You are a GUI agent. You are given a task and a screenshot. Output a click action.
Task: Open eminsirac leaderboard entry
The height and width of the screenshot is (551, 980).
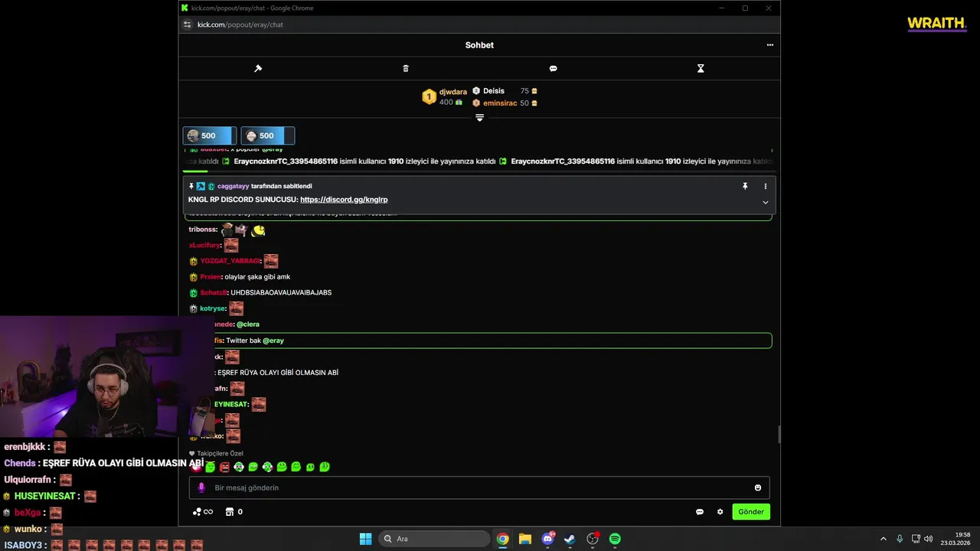[x=505, y=103]
